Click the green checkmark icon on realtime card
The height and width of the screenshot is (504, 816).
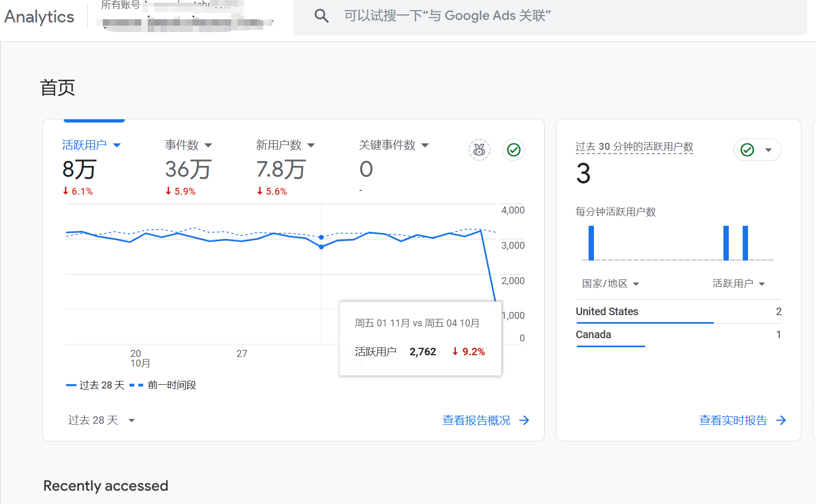point(748,150)
